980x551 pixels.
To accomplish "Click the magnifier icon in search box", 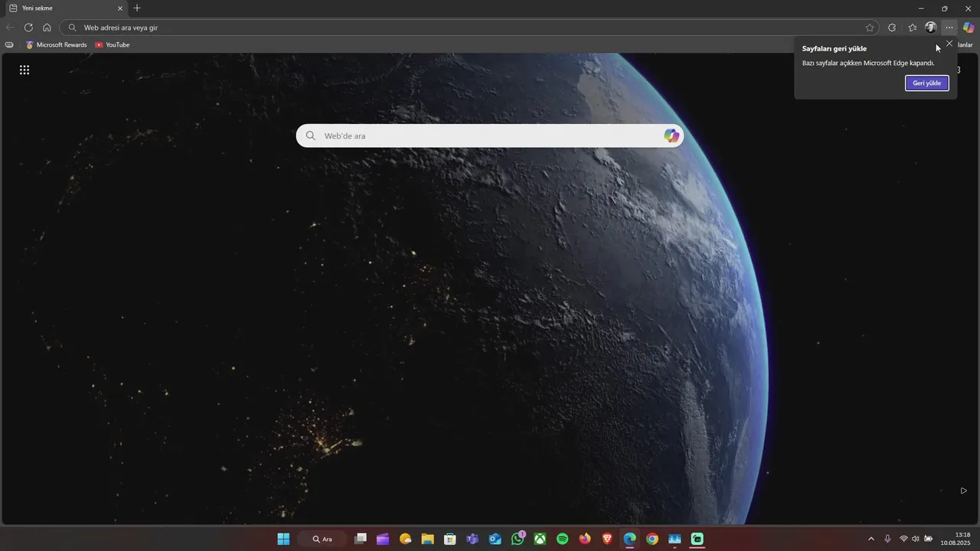I will click(311, 135).
